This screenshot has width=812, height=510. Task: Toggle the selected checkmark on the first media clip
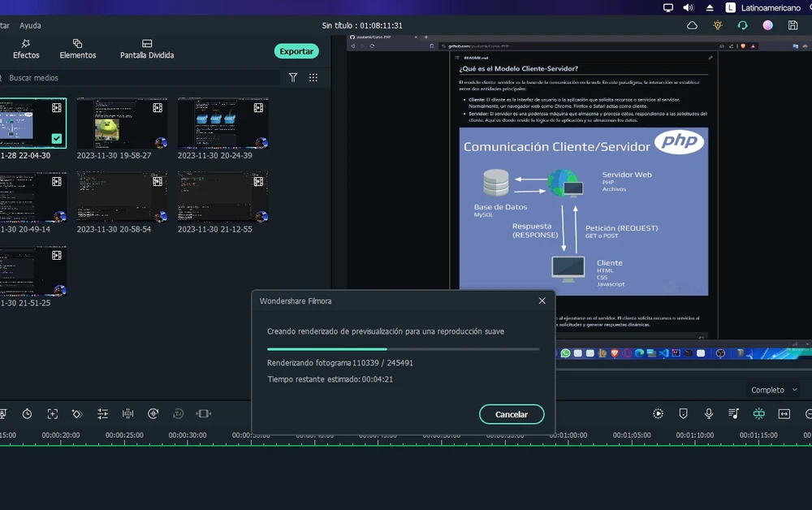[56, 139]
